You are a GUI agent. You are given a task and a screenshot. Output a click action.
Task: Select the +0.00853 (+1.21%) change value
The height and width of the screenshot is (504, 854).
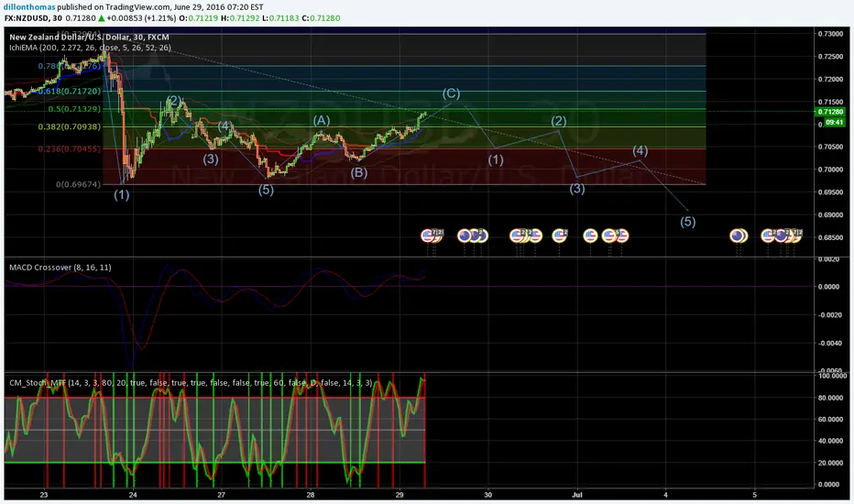(141, 18)
